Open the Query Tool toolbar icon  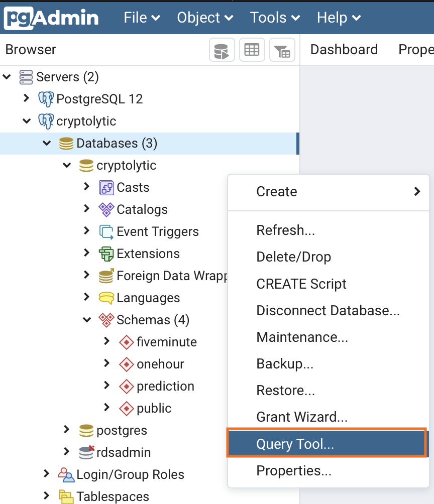(222, 50)
